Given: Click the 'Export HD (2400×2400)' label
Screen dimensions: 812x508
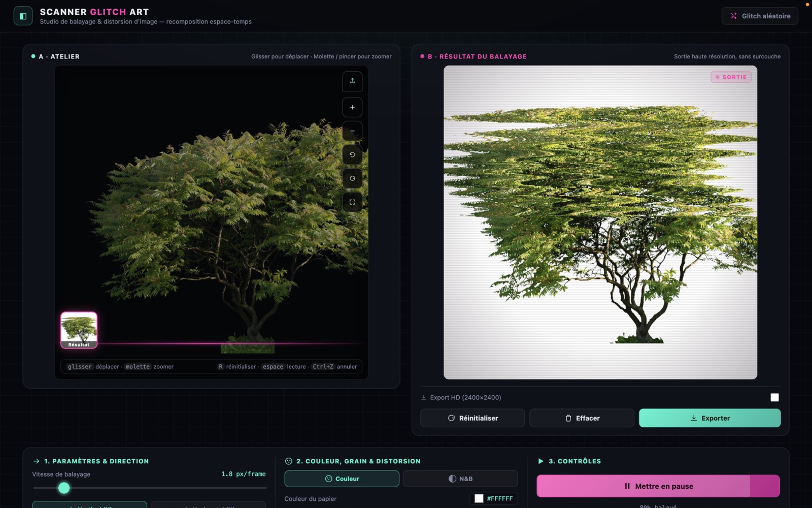Looking at the screenshot, I should point(465,397).
